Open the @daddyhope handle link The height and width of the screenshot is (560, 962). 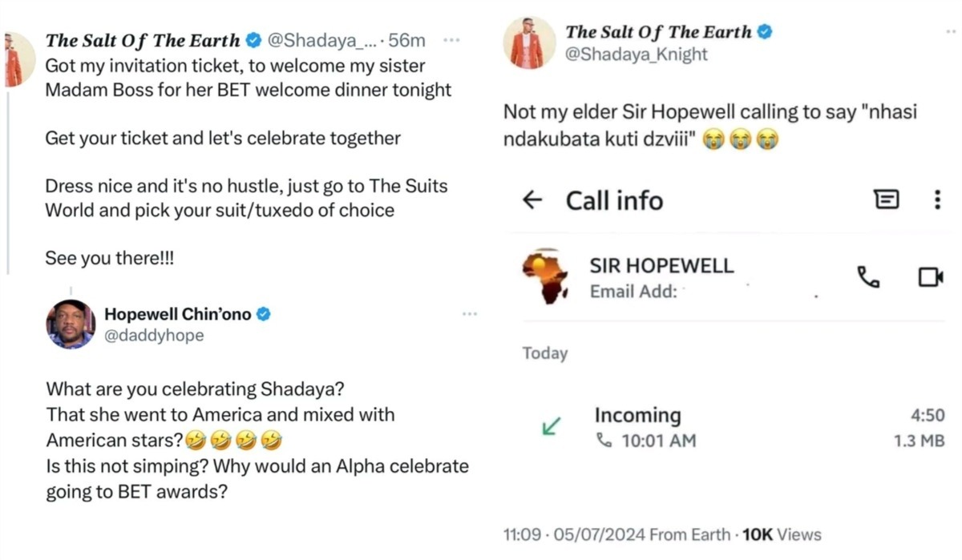click(x=154, y=335)
